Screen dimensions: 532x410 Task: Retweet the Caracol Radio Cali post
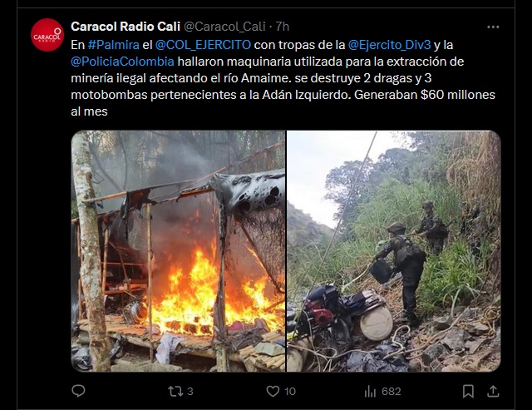coord(175,392)
